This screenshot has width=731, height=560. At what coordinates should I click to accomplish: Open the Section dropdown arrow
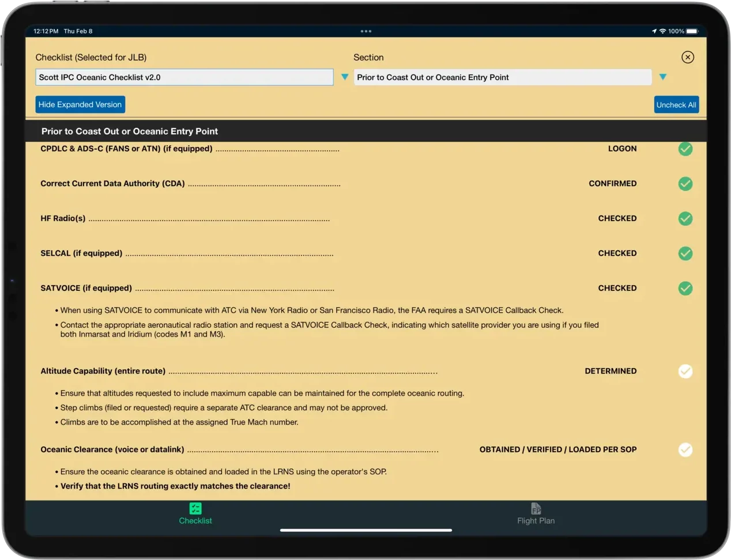coord(663,77)
